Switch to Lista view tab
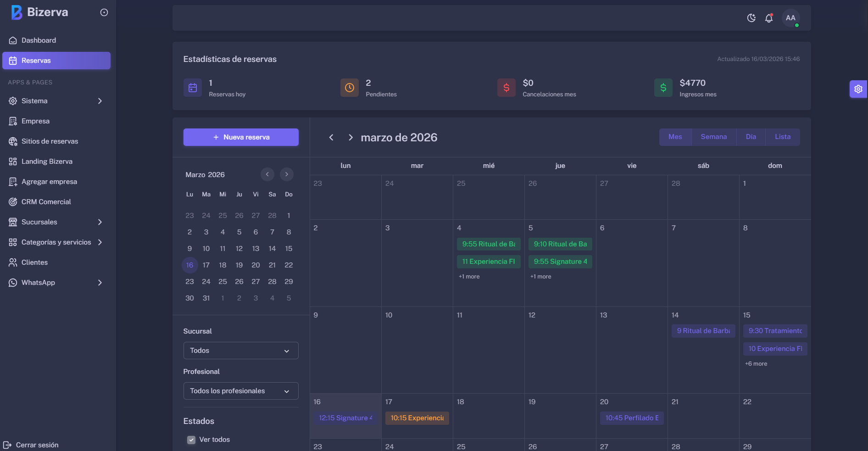Screen dimensions: 868x451 [782, 137]
